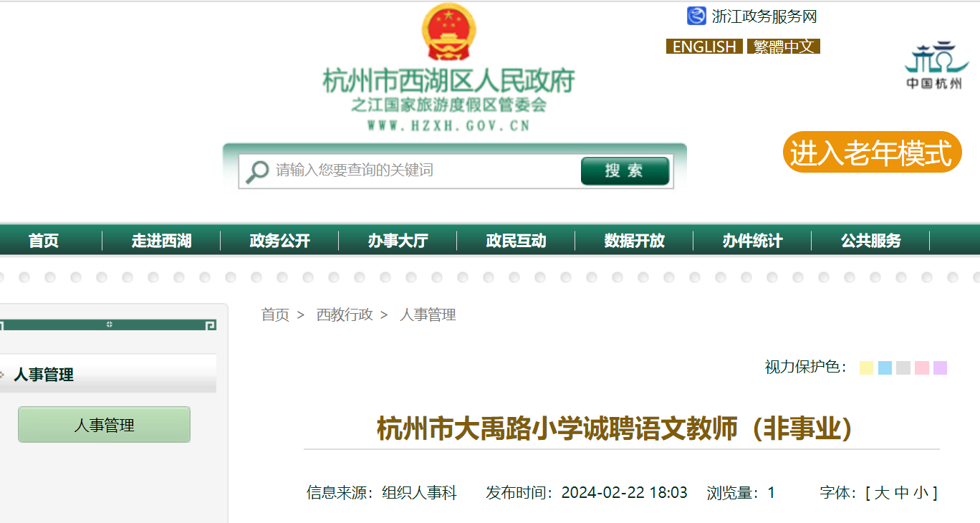Click the keyword search input field
The width and height of the screenshot is (980, 523).
[423, 171]
